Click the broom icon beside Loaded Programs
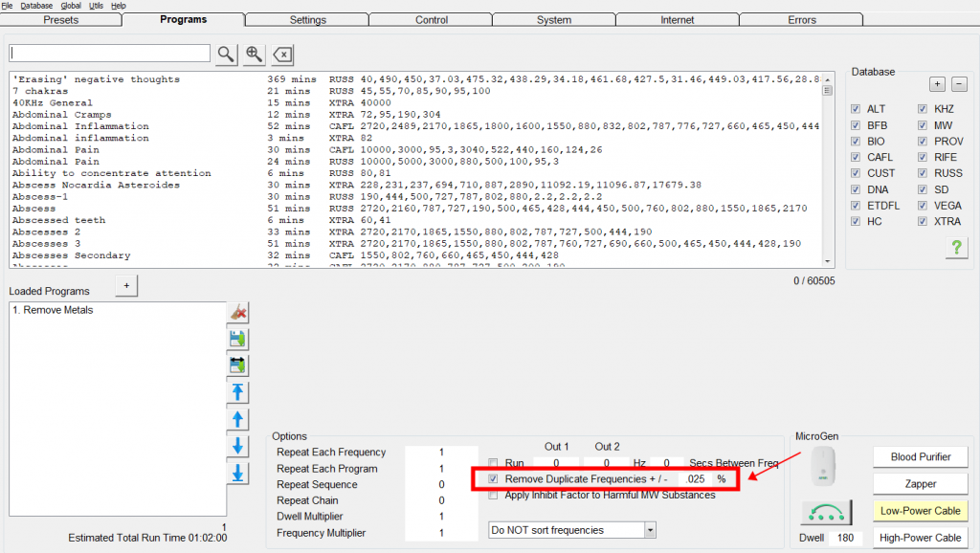980x553 pixels. point(238,312)
